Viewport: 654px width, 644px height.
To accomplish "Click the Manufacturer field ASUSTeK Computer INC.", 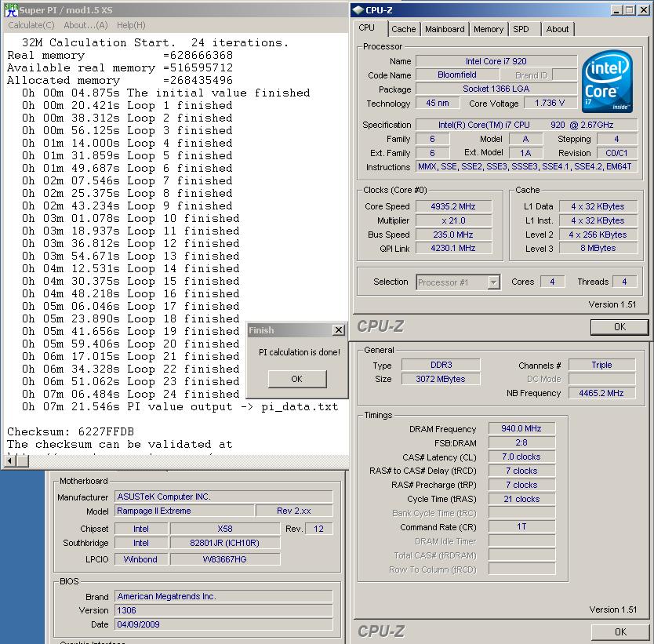I will point(223,497).
